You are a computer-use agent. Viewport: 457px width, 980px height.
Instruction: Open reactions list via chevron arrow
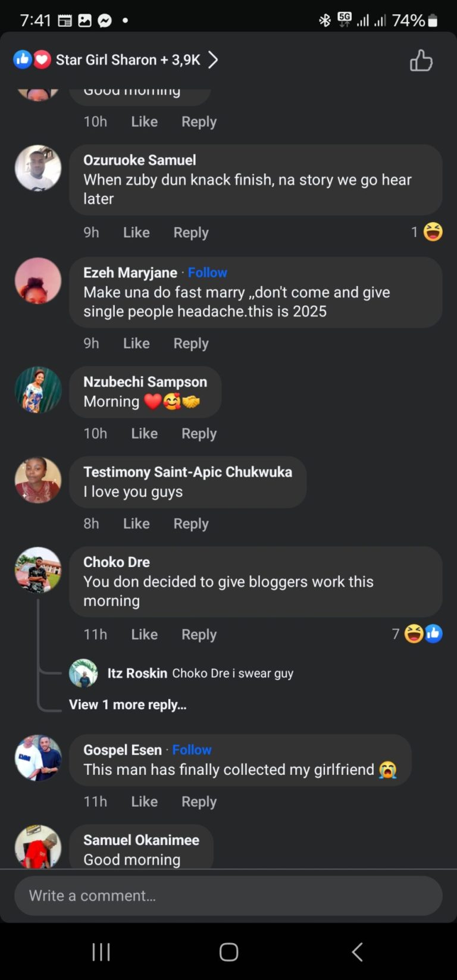coord(213,60)
